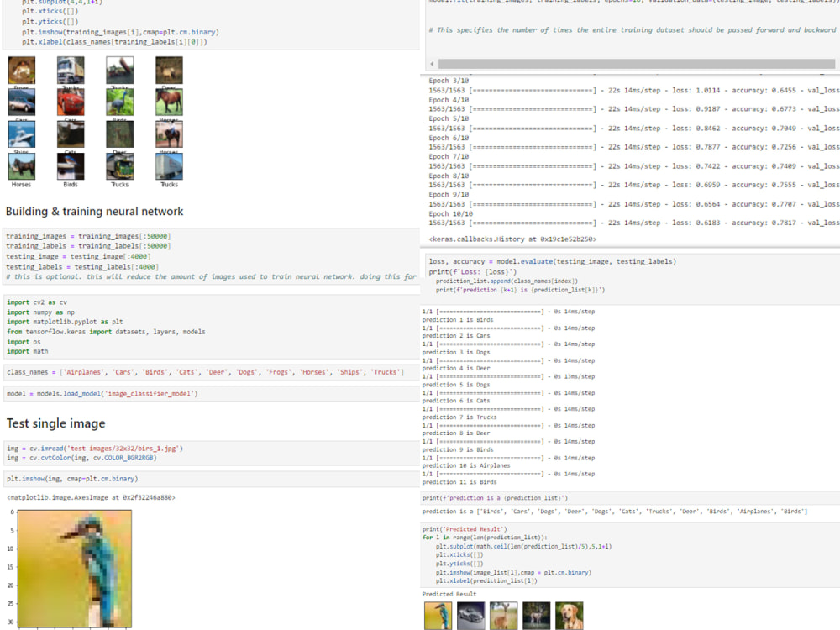Click the white Trucks thumbnail top row

[x=71, y=70]
